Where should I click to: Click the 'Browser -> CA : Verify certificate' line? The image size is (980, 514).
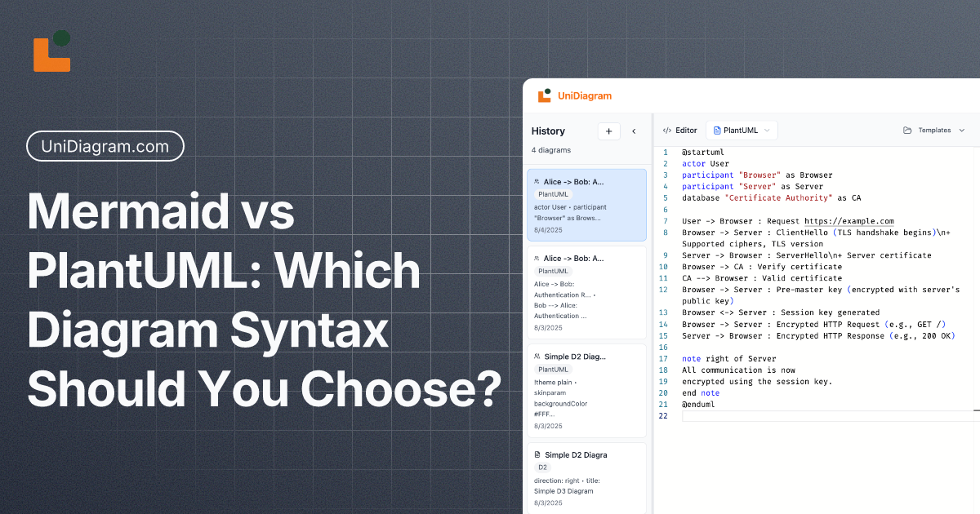762,267
